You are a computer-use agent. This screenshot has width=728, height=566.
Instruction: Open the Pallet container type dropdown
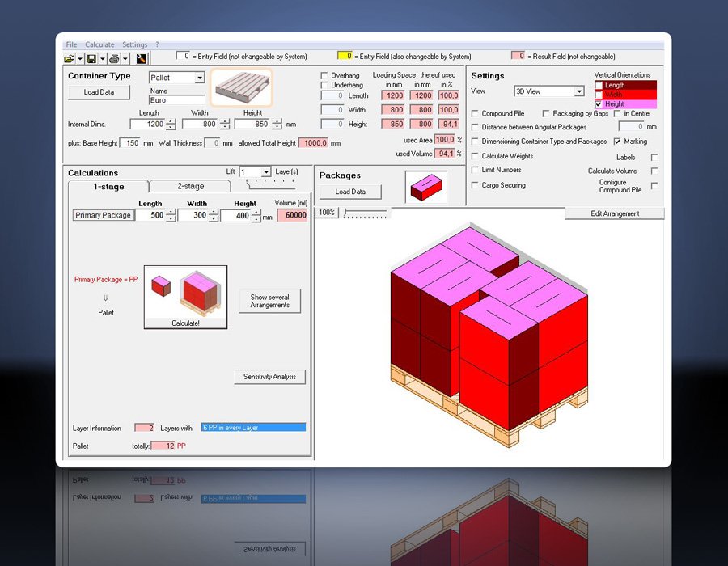(200, 78)
